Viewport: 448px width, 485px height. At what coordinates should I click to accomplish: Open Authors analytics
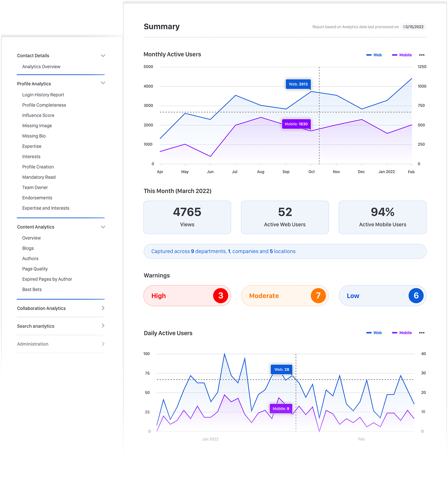30,259
